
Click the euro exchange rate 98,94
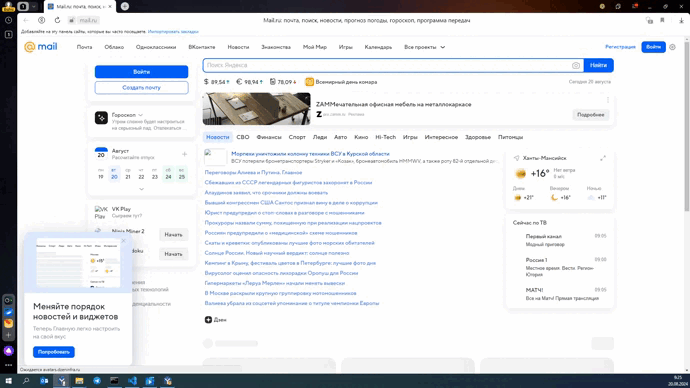(250, 82)
